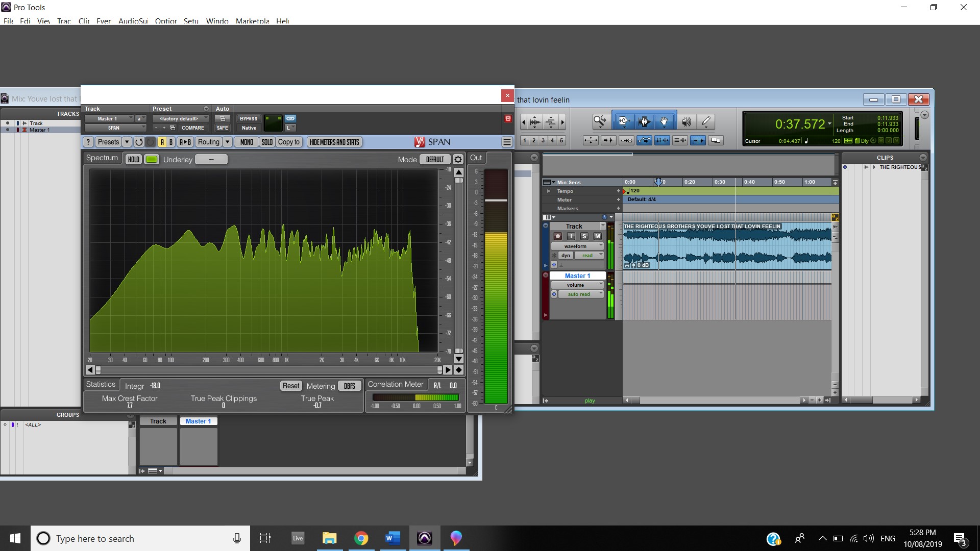Solo the audio Track with S button
The width and height of the screenshot is (980, 551).
point(584,236)
